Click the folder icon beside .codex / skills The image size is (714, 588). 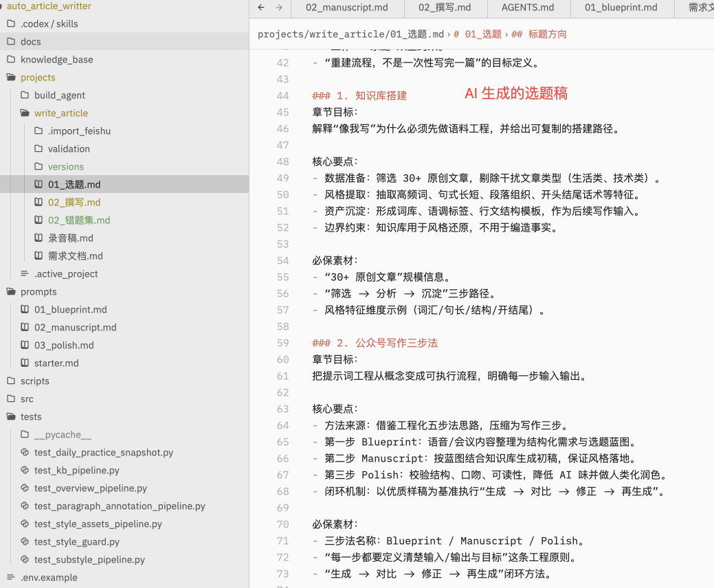[12, 23]
